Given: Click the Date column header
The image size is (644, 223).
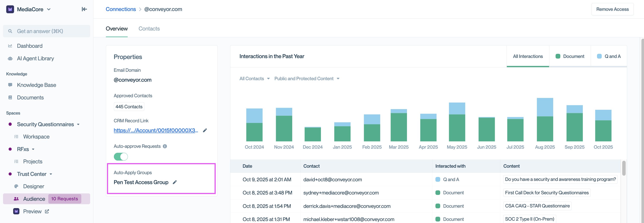Looking at the screenshot, I should (247, 166).
